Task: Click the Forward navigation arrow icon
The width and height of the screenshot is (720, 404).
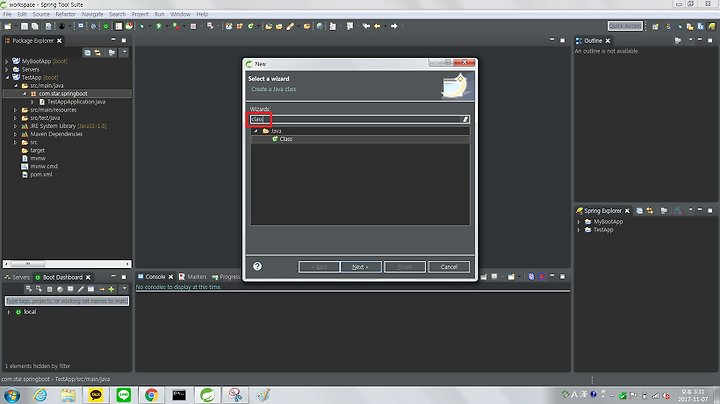Action: point(394,26)
